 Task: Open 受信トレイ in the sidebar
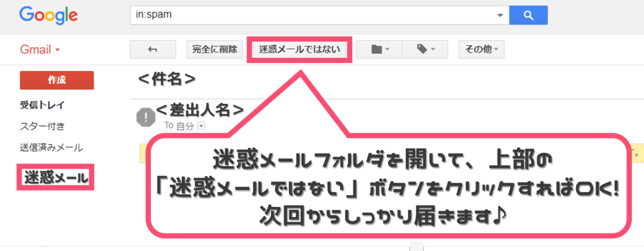[x=42, y=105]
